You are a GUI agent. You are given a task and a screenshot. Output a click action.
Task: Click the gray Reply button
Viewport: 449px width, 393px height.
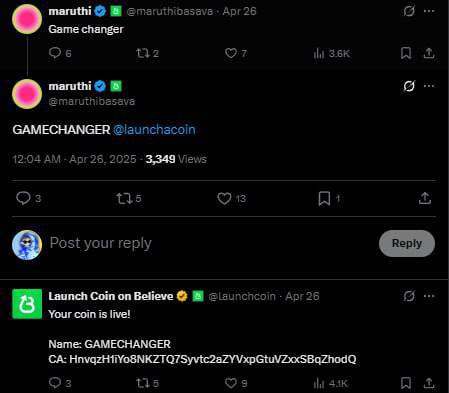pos(407,243)
